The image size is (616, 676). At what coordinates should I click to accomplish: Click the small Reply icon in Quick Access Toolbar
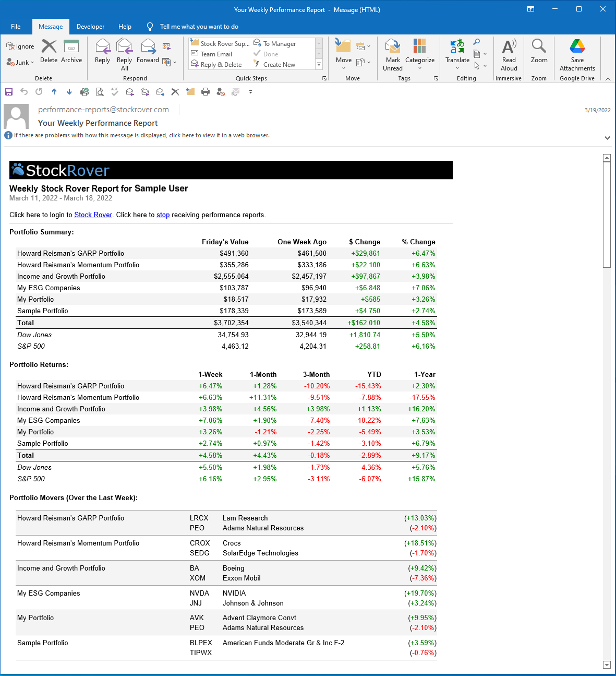130,92
